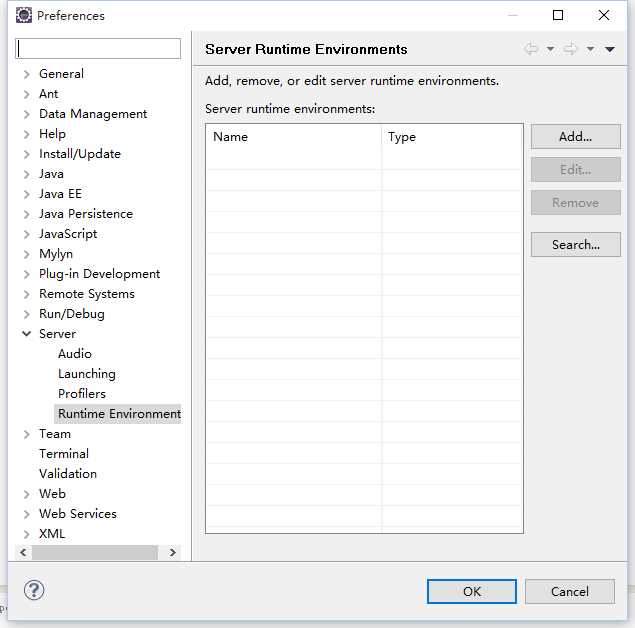Click the Eclipse Preferences window icon
The height and width of the screenshot is (628, 635).
pos(24,15)
